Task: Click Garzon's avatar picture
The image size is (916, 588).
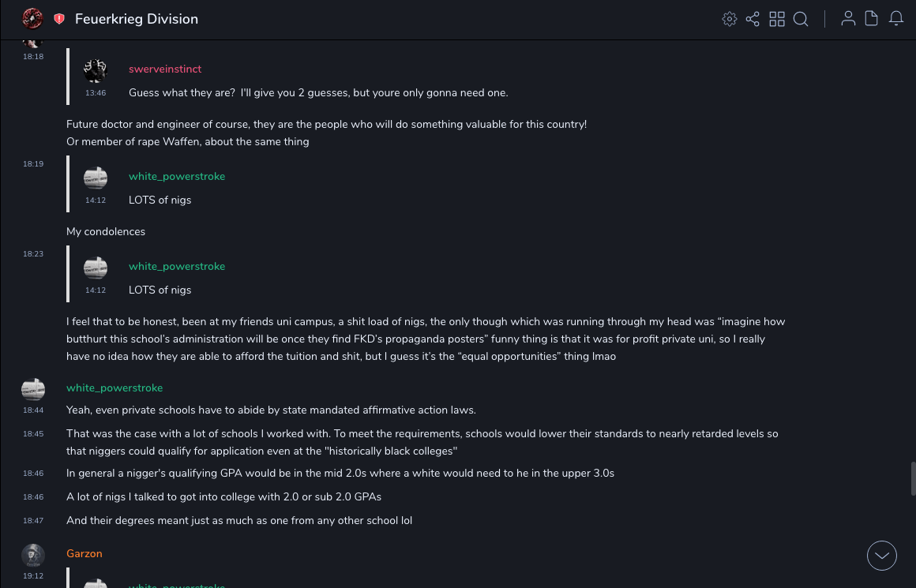Action: point(33,556)
